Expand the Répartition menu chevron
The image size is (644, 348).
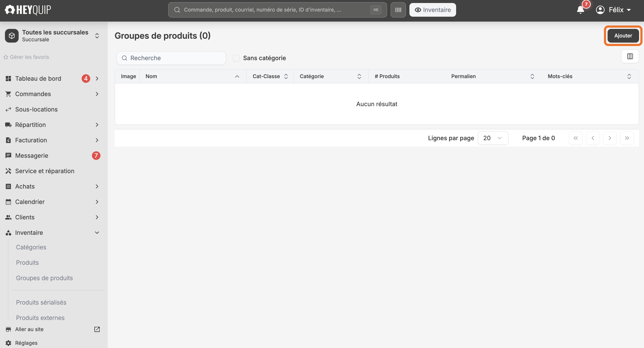click(x=97, y=125)
